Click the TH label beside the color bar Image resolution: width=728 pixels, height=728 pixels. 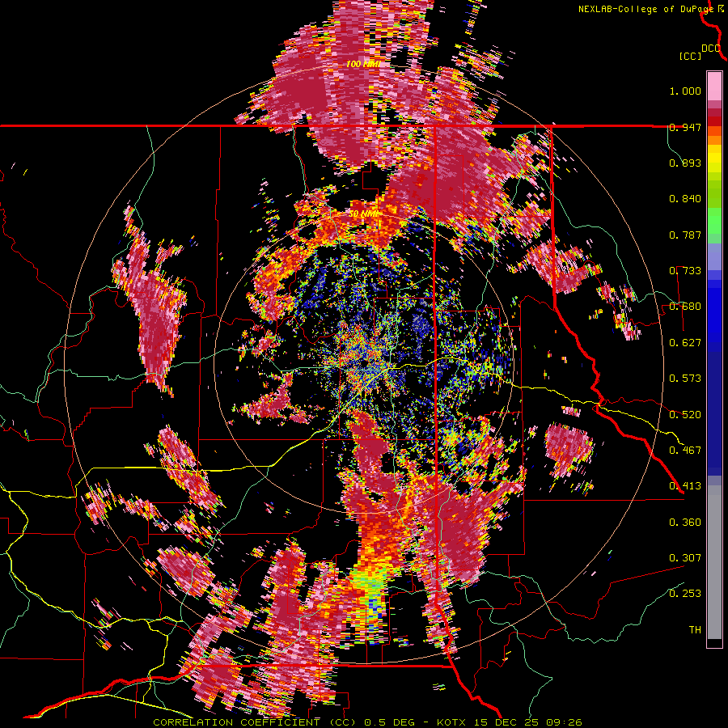[x=695, y=630]
